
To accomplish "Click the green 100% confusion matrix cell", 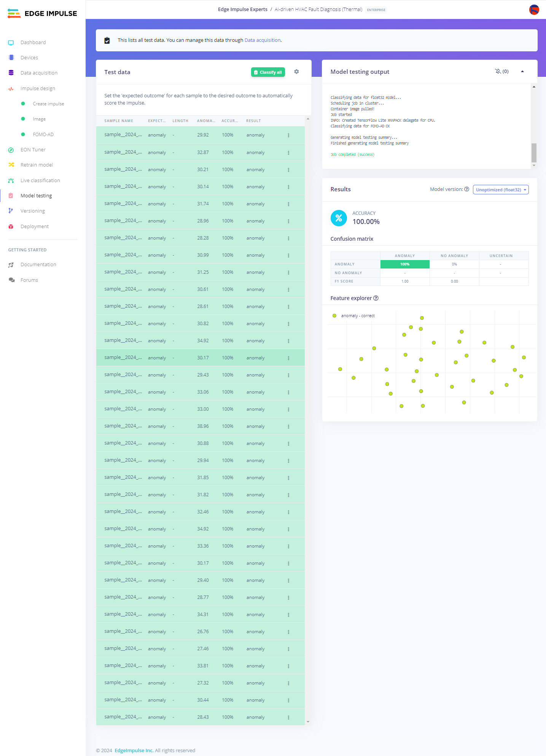I will [x=405, y=264].
